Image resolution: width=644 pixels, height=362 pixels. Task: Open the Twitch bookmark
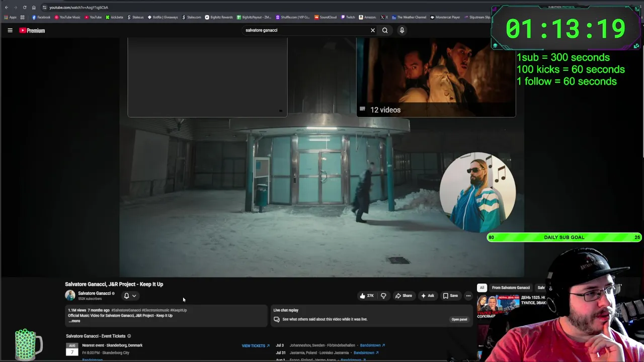point(348,17)
